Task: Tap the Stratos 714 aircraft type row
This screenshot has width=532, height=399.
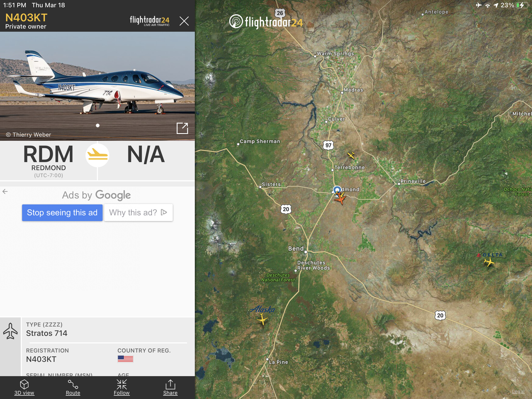Action: point(107,330)
